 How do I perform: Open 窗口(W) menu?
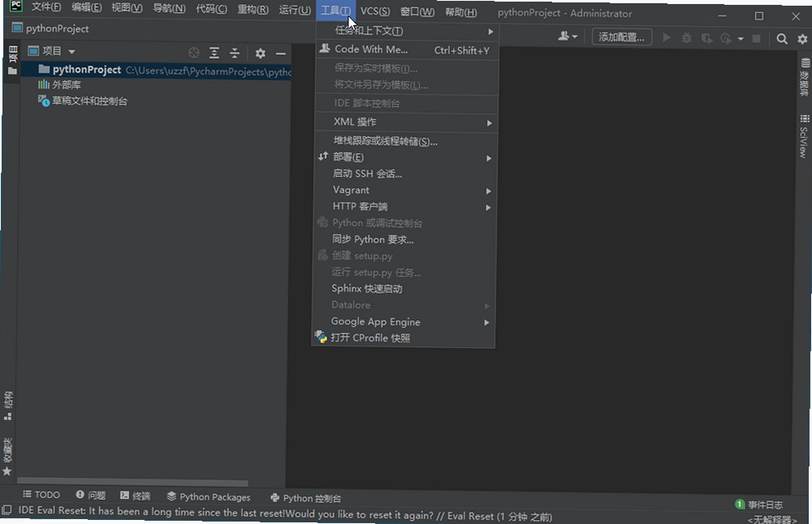tap(417, 11)
